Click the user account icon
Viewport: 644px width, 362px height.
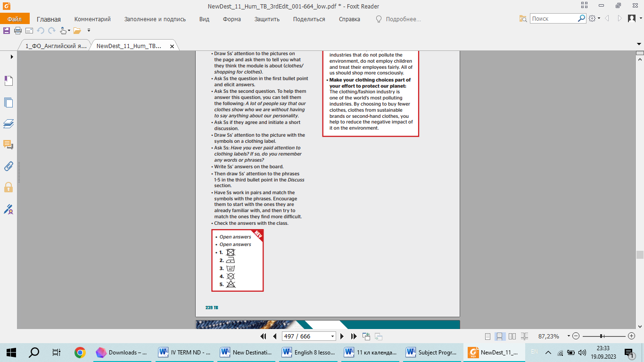click(x=632, y=18)
